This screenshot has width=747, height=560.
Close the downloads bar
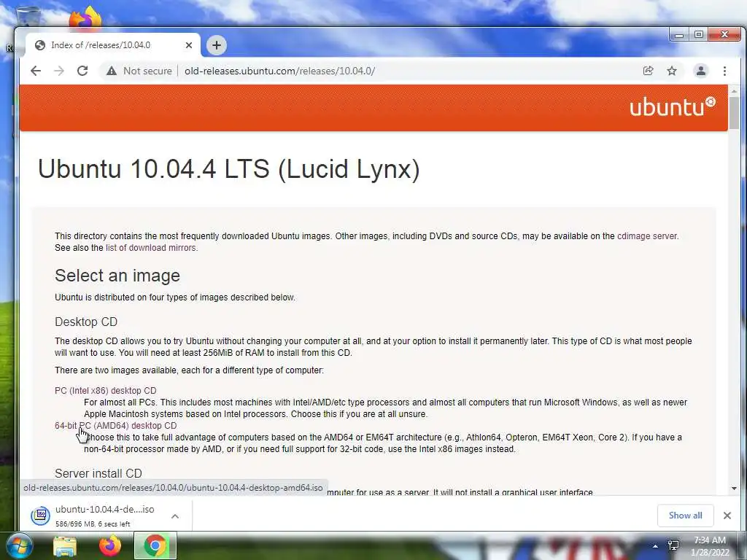727,516
